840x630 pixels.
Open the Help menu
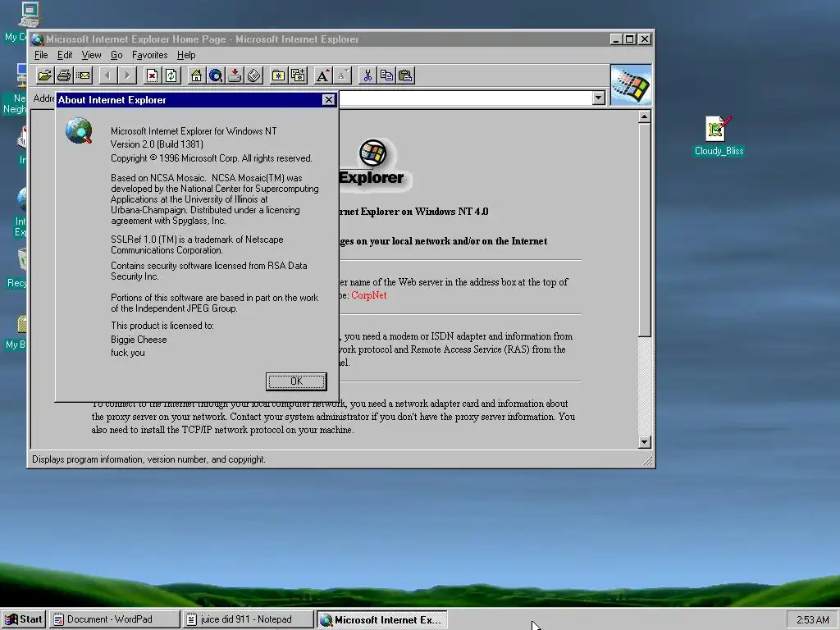point(186,55)
